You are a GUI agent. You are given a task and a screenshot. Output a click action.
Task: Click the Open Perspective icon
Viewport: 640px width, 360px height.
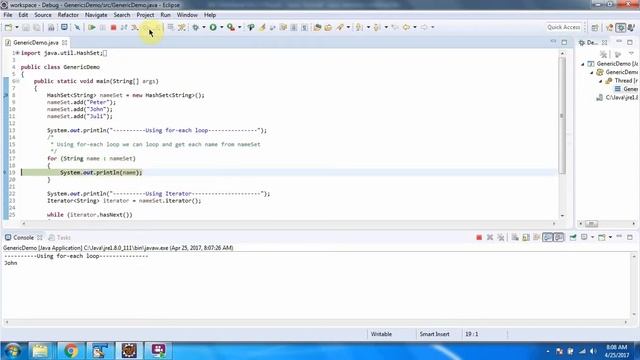point(595,27)
